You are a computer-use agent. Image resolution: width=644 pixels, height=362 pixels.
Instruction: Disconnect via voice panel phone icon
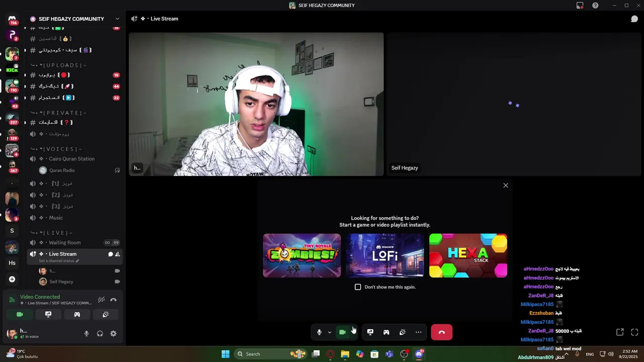pyautogui.click(x=113, y=300)
